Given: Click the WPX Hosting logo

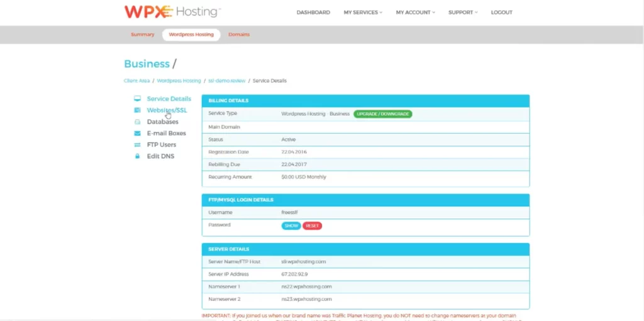Looking at the screenshot, I should pyautogui.click(x=172, y=12).
